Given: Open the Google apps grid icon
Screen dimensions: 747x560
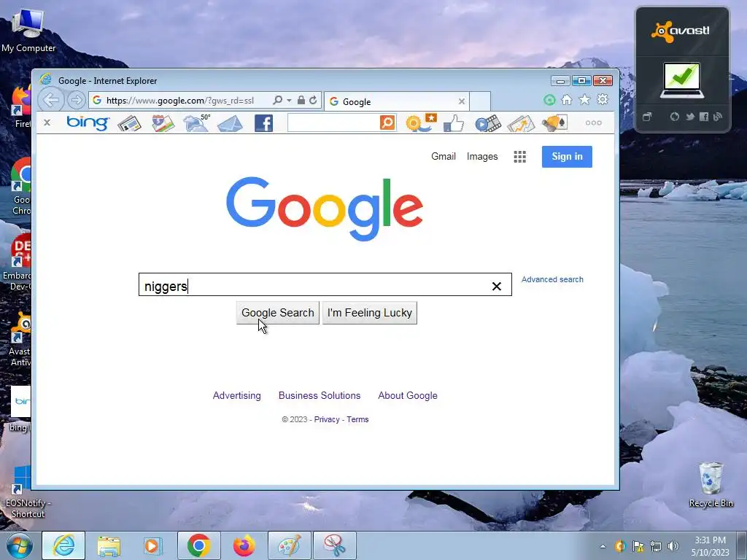Looking at the screenshot, I should pyautogui.click(x=519, y=157).
